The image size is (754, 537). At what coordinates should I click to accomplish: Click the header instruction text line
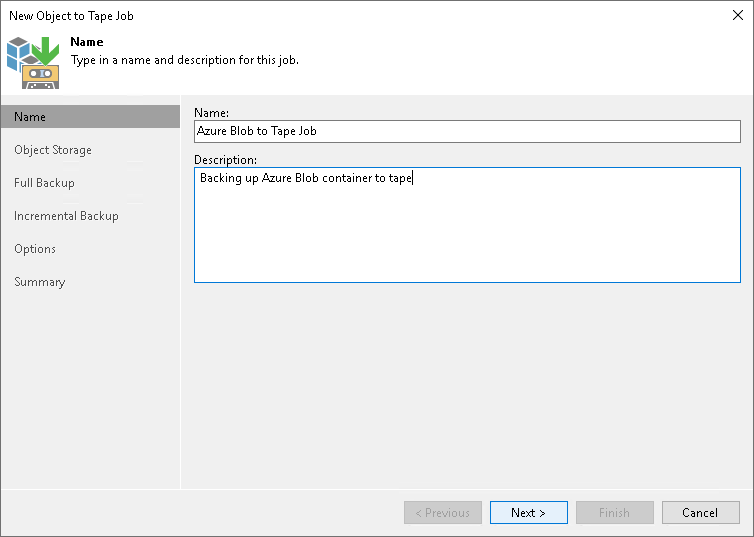click(184, 60)
